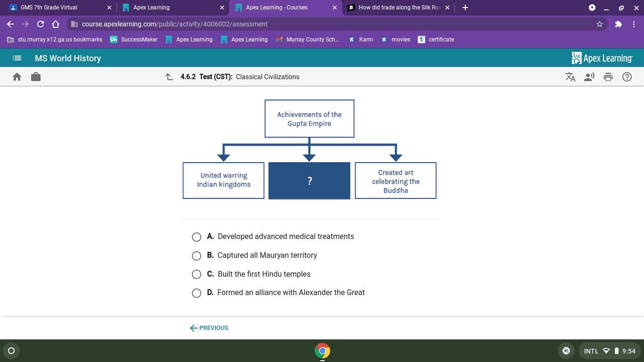View site information icon in address bar
This screenshot has height=362, width=644.
click(74, 24)
